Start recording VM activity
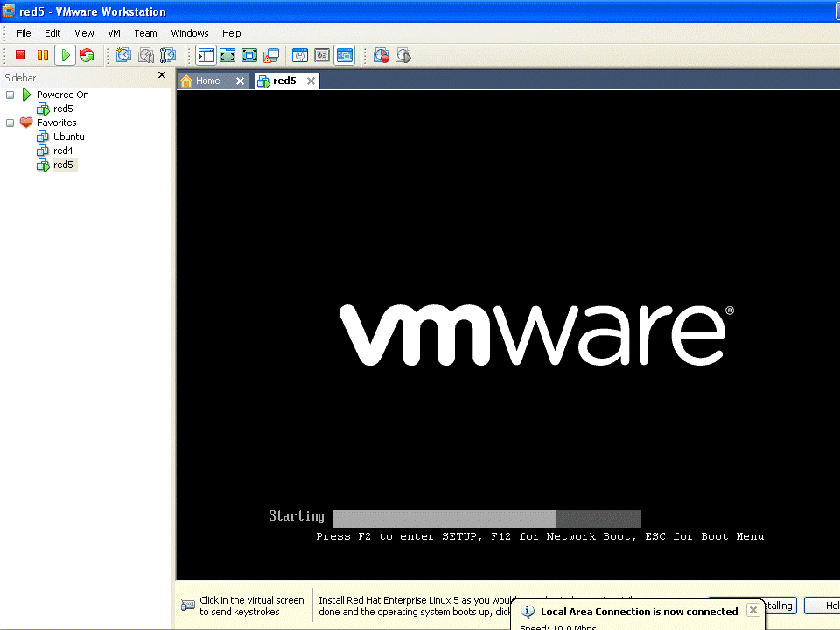840x630 pixels. [381, 55]
